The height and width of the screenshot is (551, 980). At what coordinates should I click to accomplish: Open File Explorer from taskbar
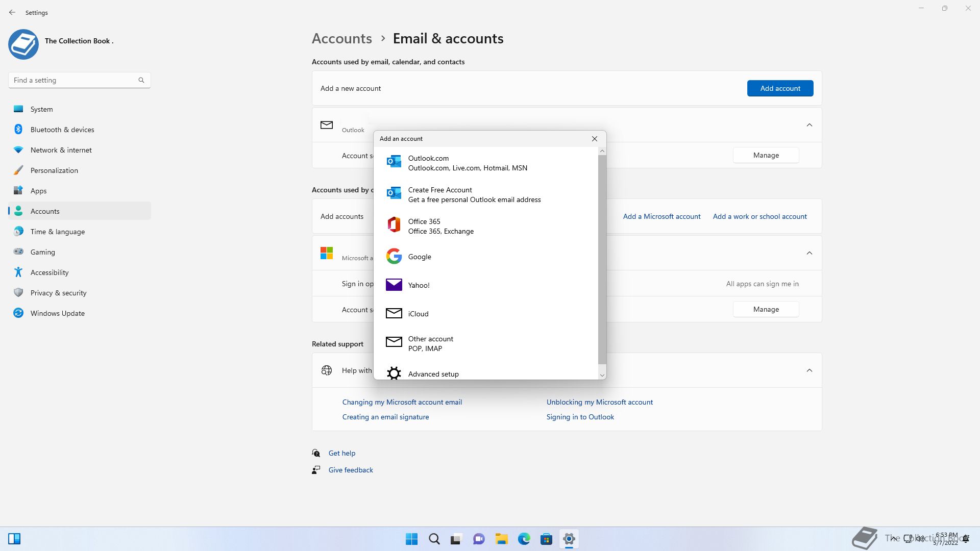(501, 539)
